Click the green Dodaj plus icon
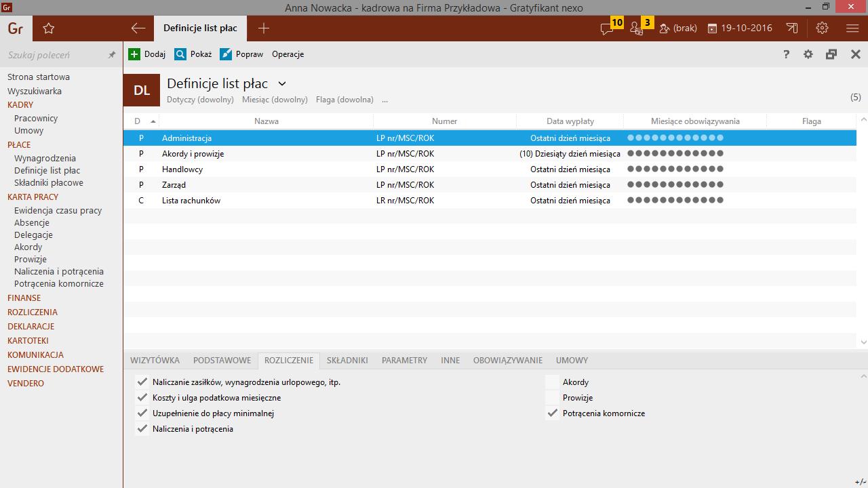Screen dimensions: 868x488 coord(134,54)
